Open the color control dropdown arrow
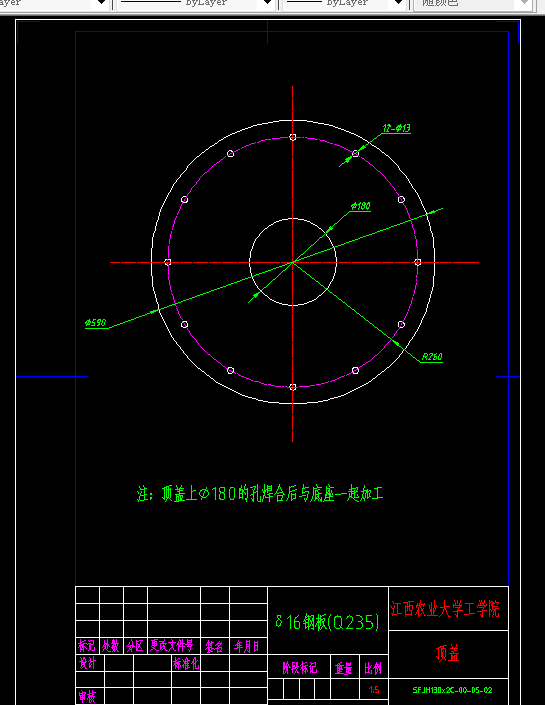The height and width of the screenshot is (705, 545). (x=102, y=4)
